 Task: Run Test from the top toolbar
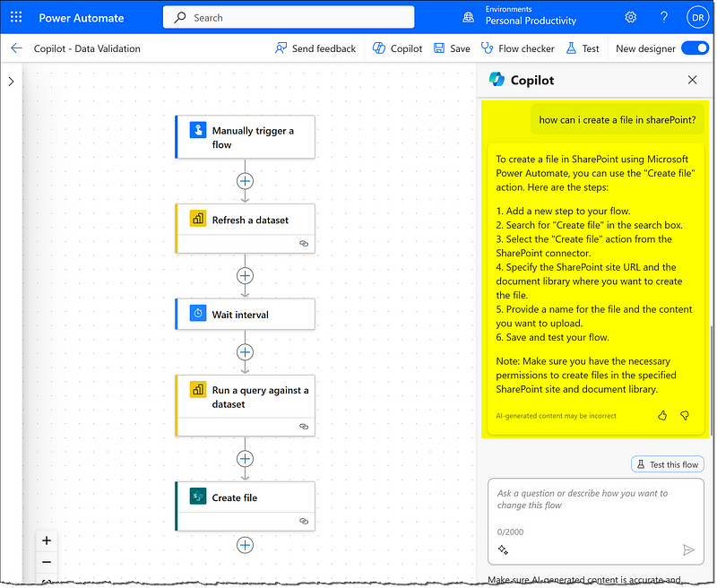tap(583, 48)
